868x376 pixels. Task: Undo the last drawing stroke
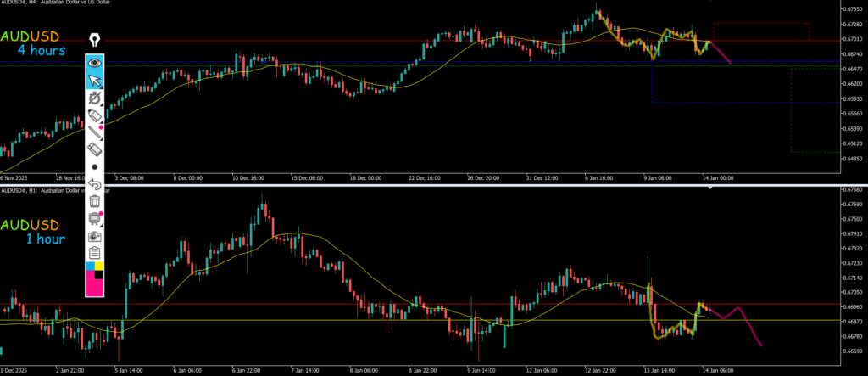coord(95,184)
